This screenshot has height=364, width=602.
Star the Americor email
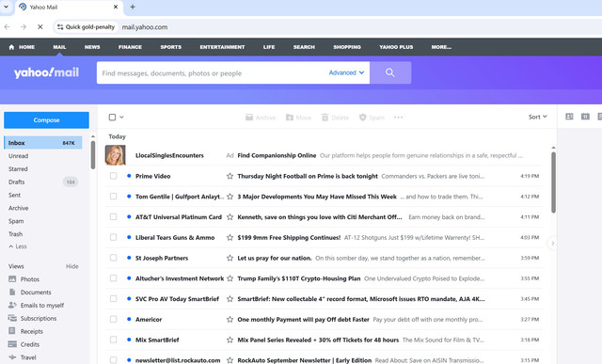click(230, 320)
